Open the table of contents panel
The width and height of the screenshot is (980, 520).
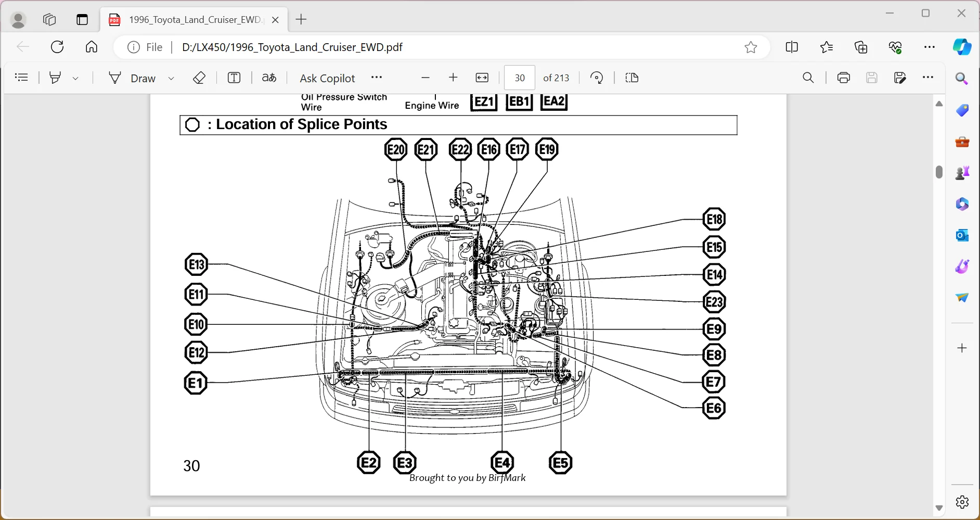22,78
